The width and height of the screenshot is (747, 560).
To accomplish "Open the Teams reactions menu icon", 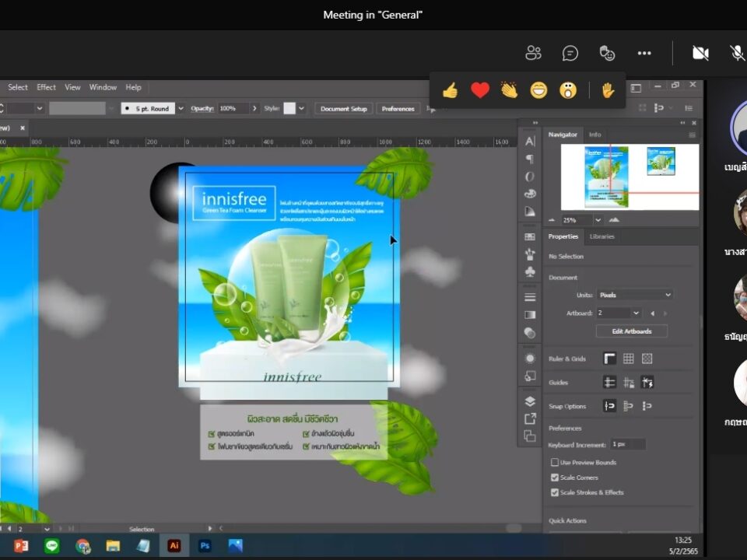I will (x=607, y=53).
